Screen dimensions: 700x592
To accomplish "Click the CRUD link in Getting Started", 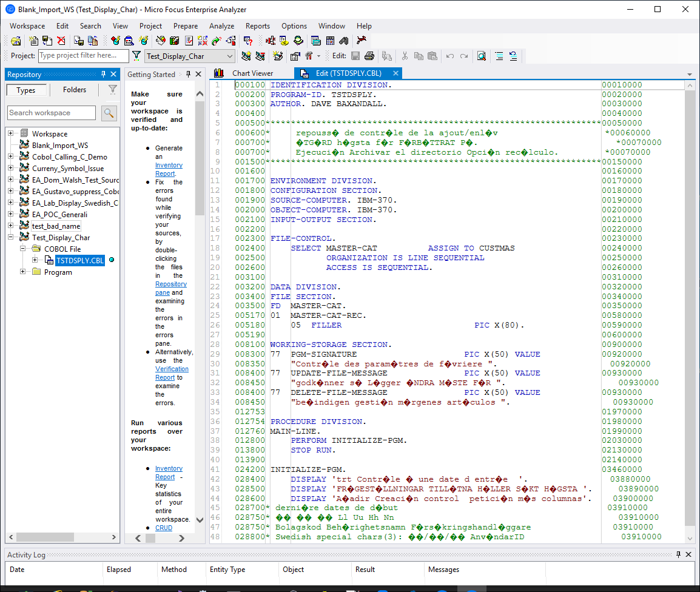I will click(x=164, y=528).
